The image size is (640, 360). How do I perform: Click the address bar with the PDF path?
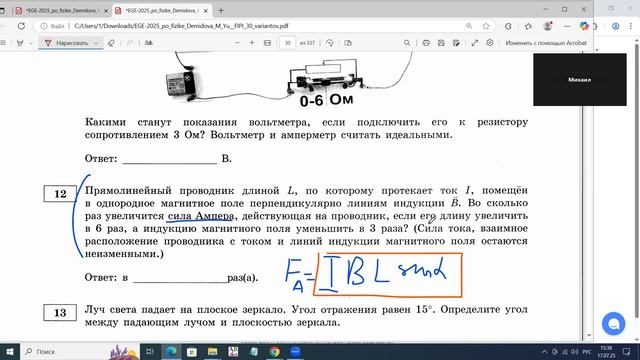click(x=261, y=26)
